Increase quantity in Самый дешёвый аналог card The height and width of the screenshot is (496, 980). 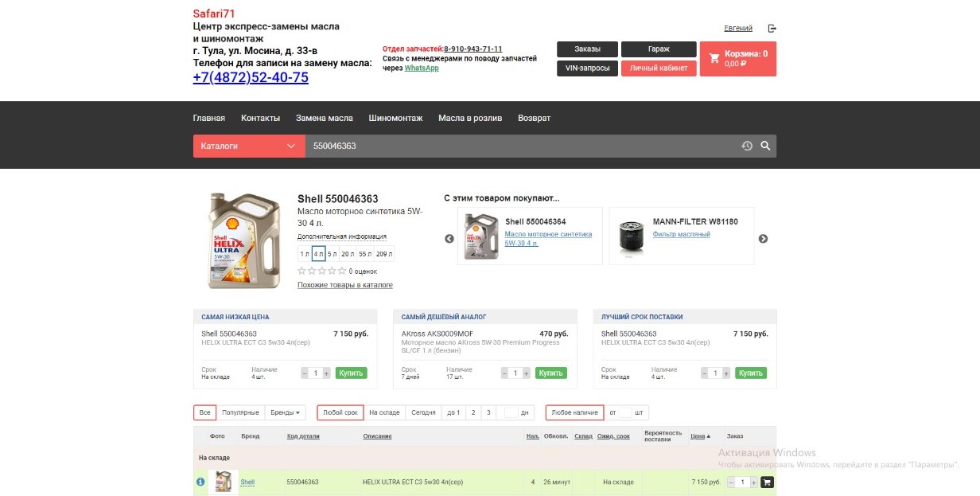527,373
